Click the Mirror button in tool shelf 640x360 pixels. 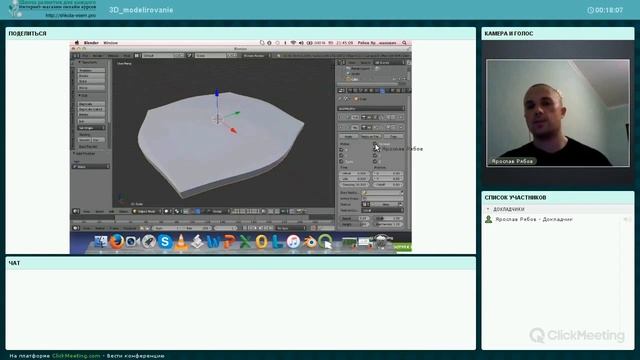(x=91, y=88)
